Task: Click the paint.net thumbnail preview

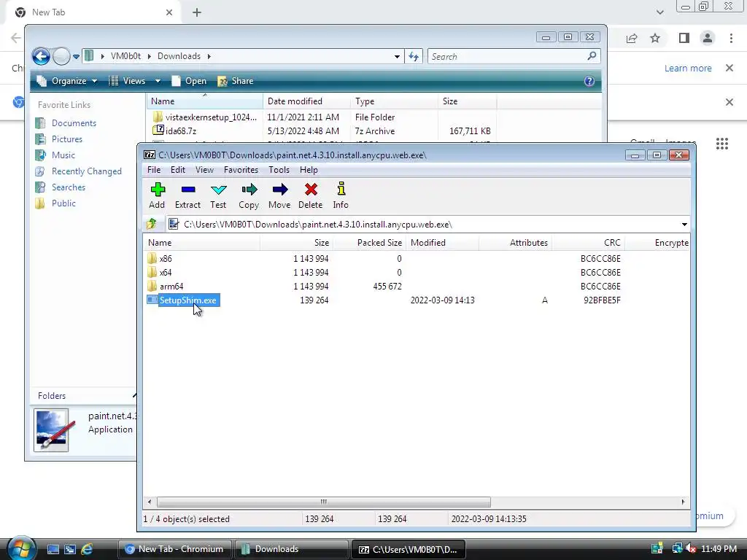Action: click(x=52, y=429)
